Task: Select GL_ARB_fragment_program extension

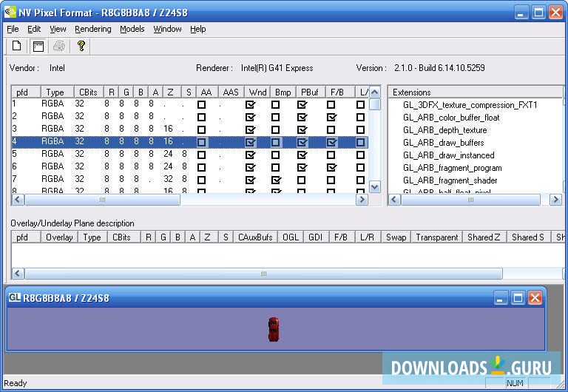Action: pos(453,168)
